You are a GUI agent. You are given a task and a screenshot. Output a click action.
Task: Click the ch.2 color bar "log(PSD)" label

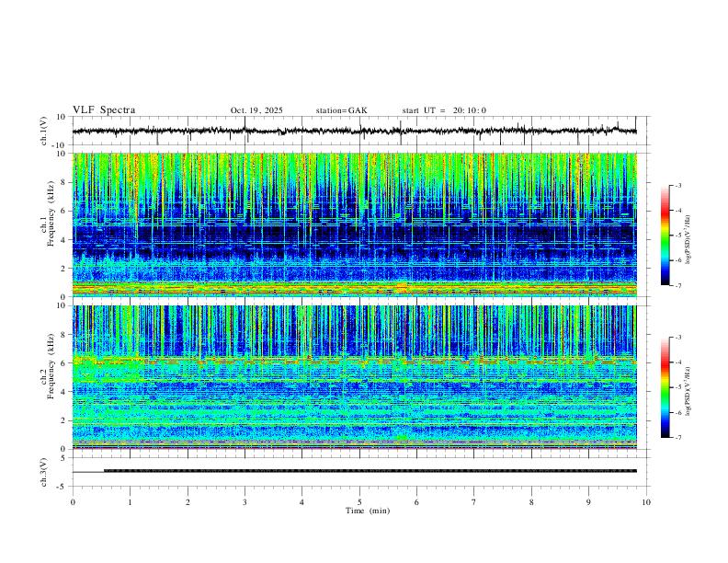pyautogui.click(x=688, y=391)
